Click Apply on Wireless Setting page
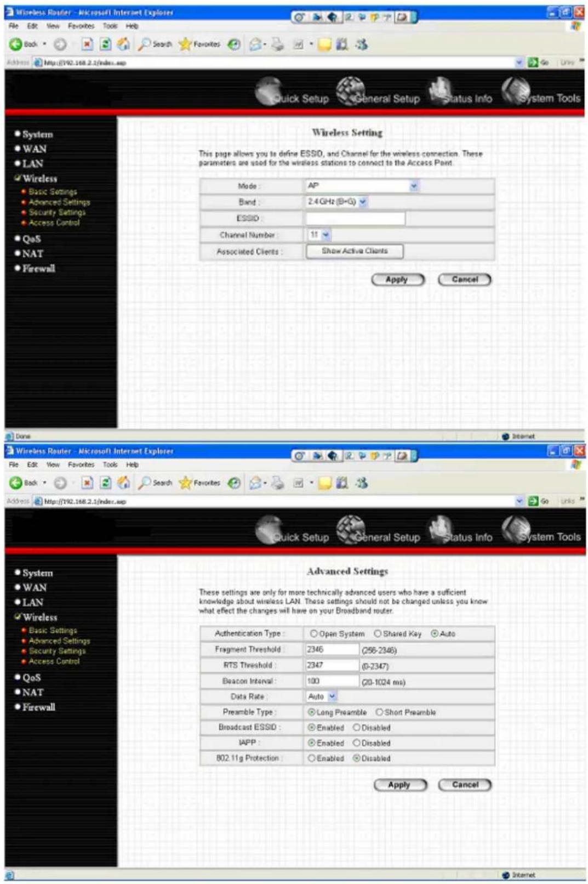The height and width of the screenshot is (884, 588). pyautogui.click(x=398, y=280)
